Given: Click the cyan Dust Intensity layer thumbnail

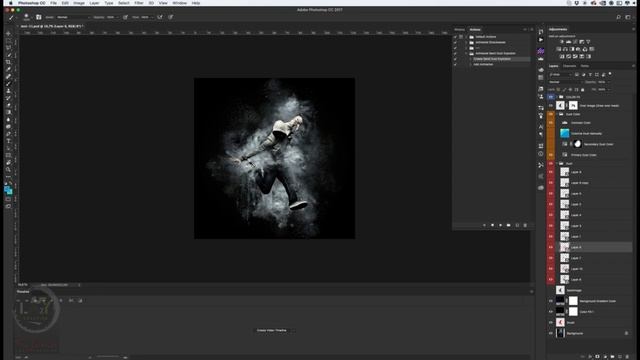Looking at the screenshot, I should coord(564,133).
